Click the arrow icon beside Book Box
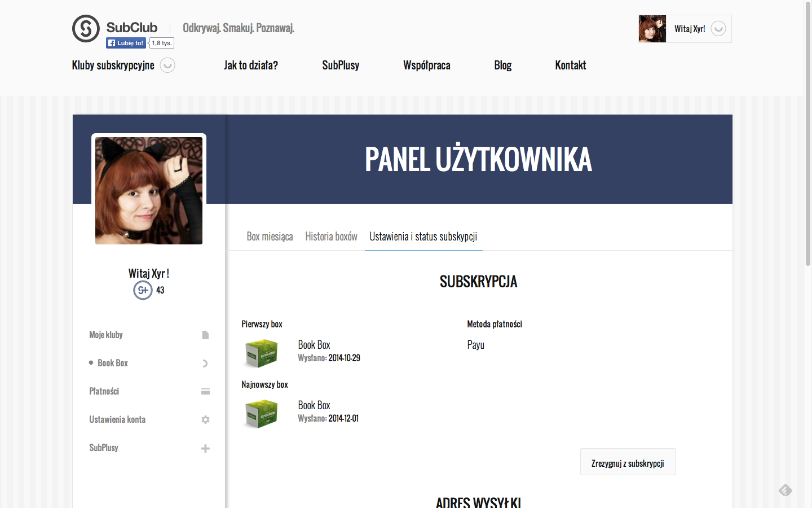812x508 pixels. (x=205, y=364)
